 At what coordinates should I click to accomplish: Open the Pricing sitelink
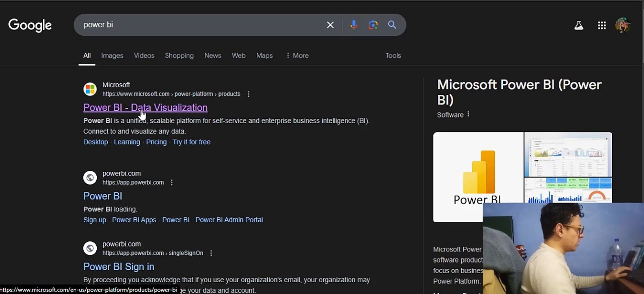(x=156, y=142)
